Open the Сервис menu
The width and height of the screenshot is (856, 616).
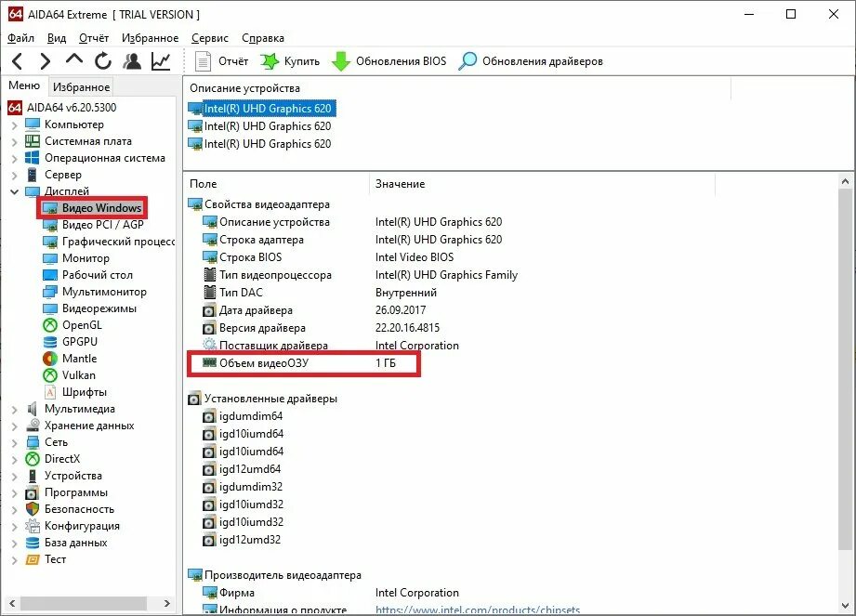pos(210,38)
